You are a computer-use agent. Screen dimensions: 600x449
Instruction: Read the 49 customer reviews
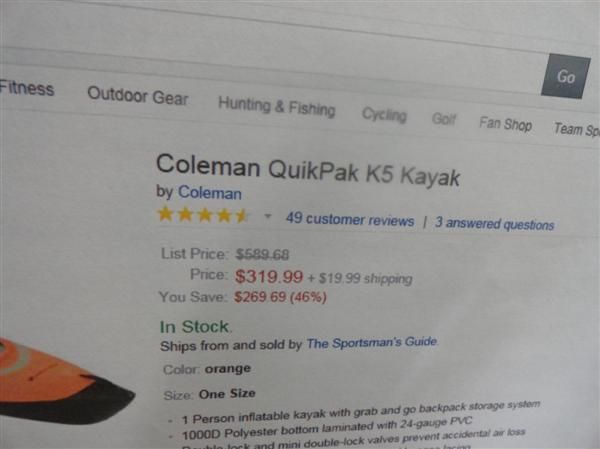click(349, 220)
